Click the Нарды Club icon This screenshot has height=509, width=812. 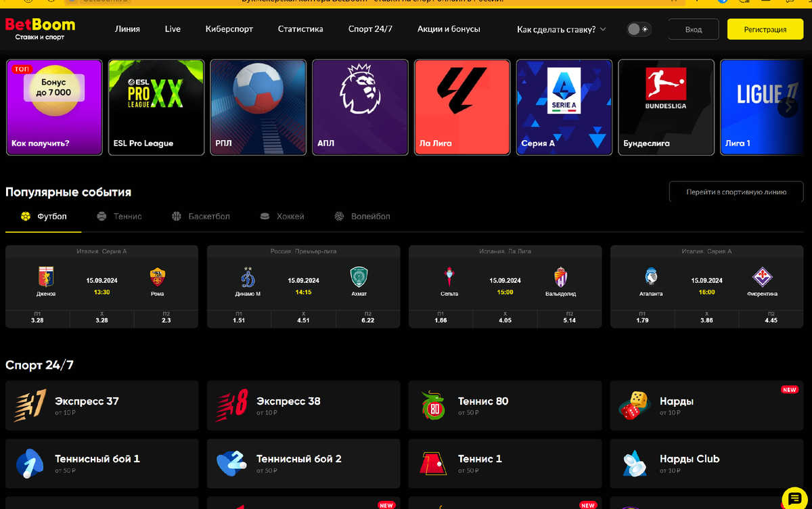click(635, 464)
